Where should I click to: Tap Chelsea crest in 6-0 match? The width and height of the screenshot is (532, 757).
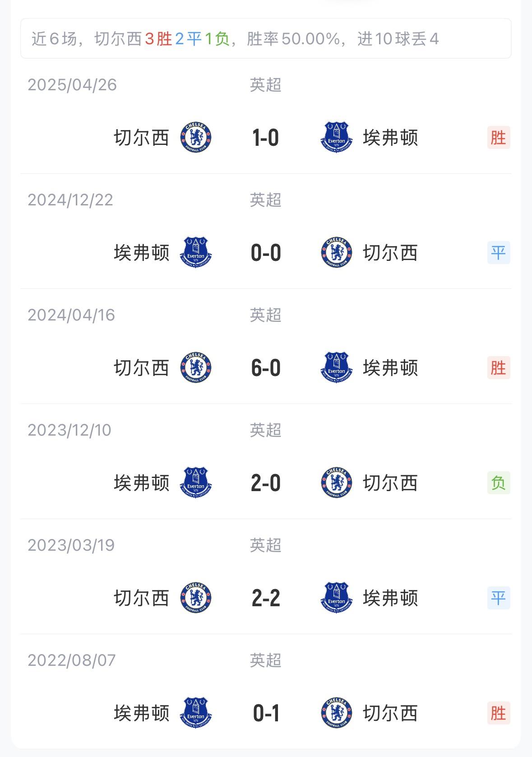pos(196,367)
